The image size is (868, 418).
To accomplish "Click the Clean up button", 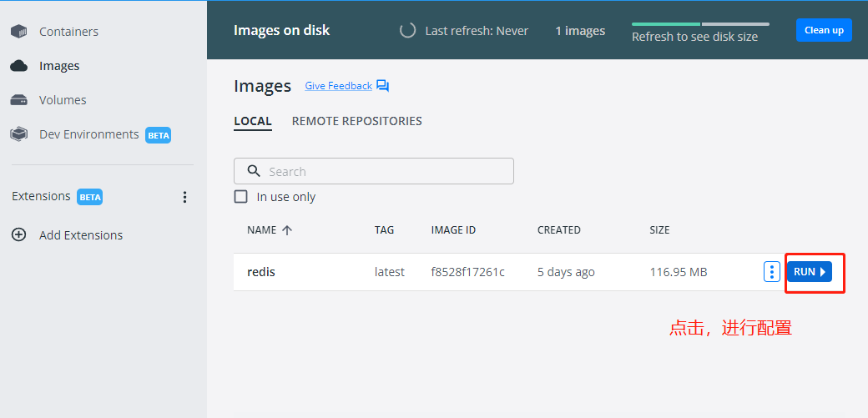I will (x=824, y=30).
